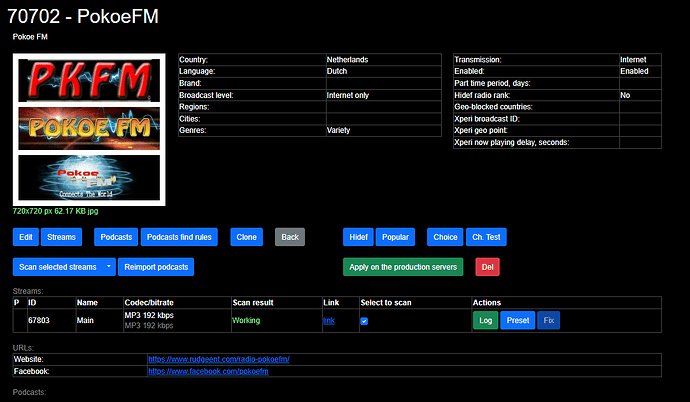This screenshot has width=690, height=402.
Task: Click the Edit button
Action: pos(26,237)
